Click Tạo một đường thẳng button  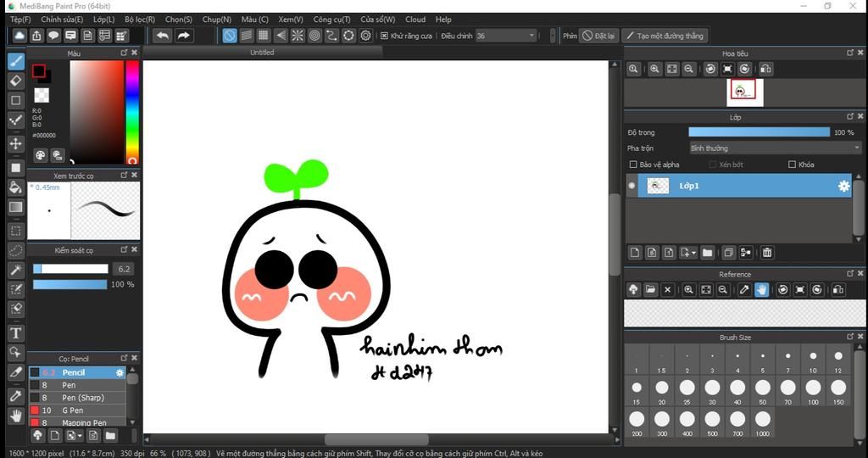pos(664,36)
